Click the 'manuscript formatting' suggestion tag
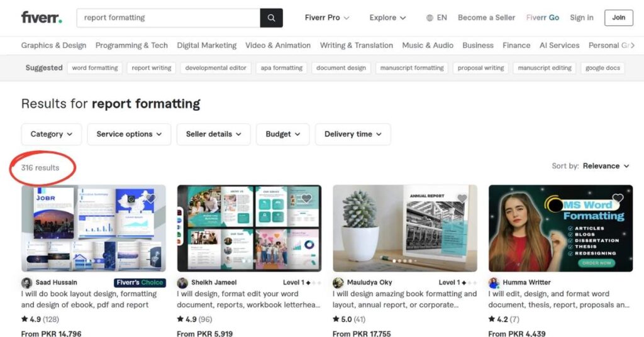The width and height of the screenshot is (644, 337). click(x=412, y=68)
